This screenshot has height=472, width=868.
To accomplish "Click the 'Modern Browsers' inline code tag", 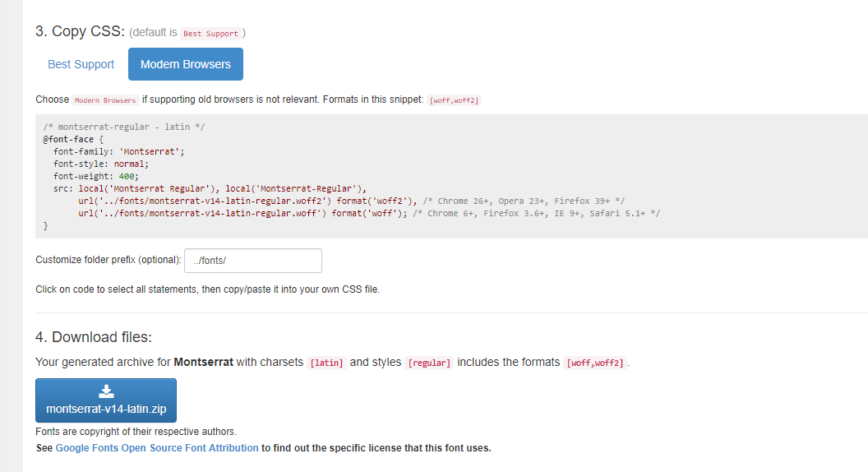I will (x=105, y=100).
